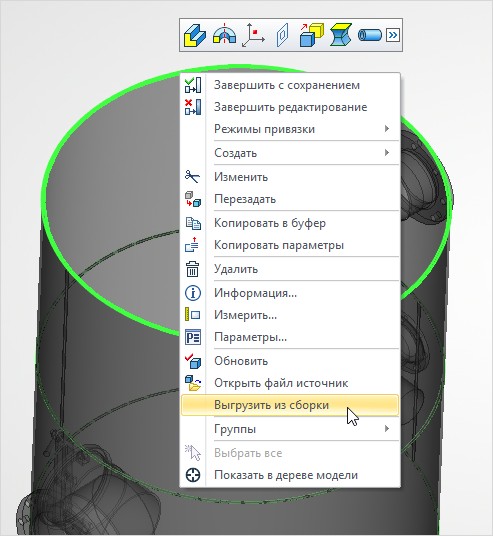This screenshot has width=493, height=536.
Task: Select the Extrusion tool in floating toolbar
Action: coord(194,35)
